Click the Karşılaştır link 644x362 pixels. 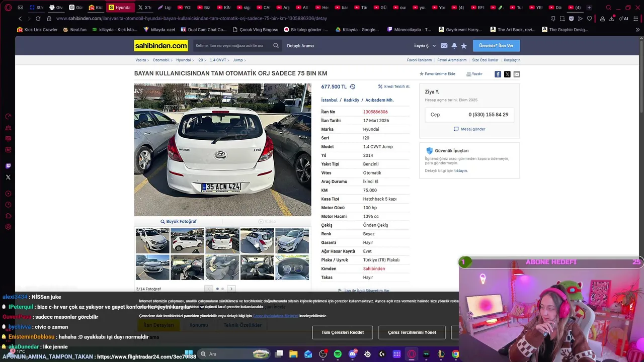[x=512, y=60]
